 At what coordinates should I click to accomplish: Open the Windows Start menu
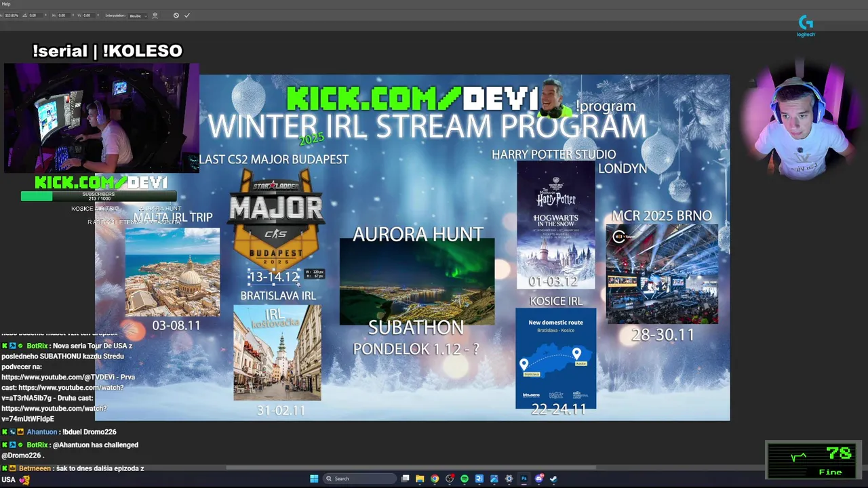314,479
